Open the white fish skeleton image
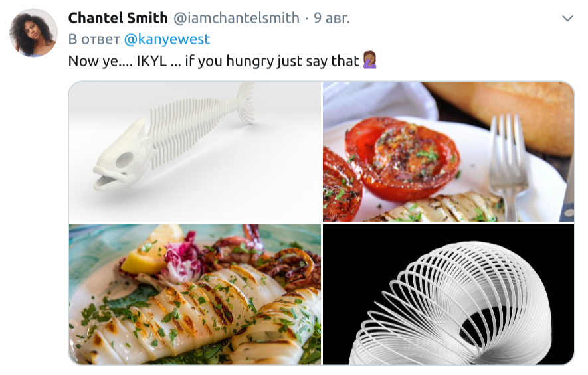 click(195, 152)
